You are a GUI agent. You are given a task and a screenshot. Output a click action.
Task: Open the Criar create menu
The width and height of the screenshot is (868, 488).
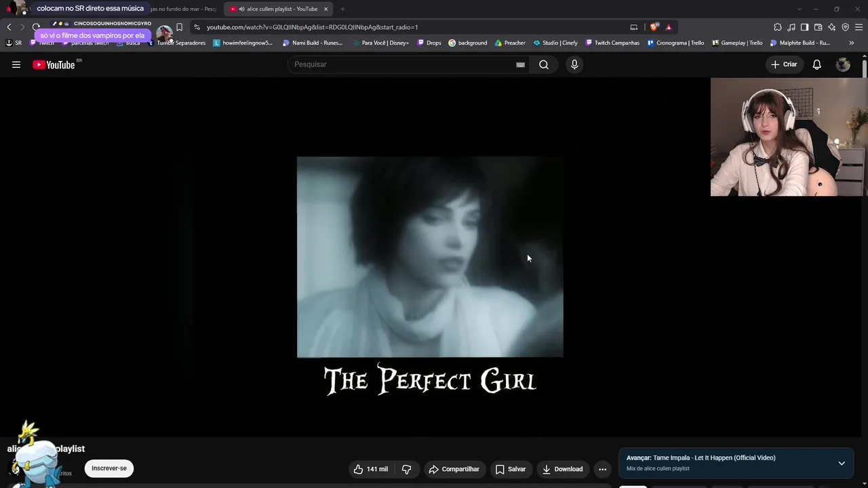coord(784,64)
